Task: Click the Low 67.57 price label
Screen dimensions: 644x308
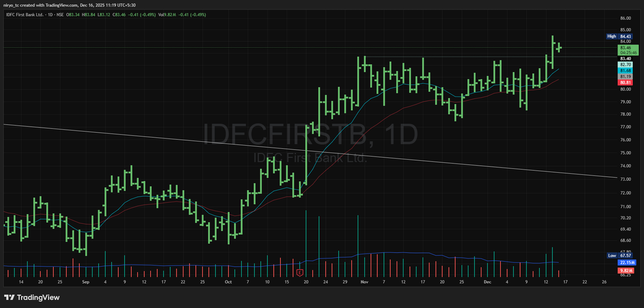Action: pyautogui.click(x=619, y=256)
